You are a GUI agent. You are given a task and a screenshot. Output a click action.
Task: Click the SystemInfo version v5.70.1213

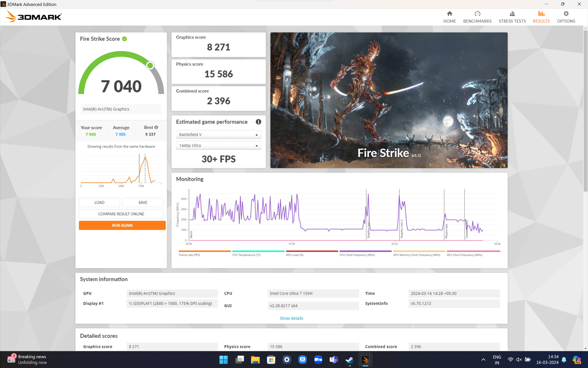(x=454, y=303)
